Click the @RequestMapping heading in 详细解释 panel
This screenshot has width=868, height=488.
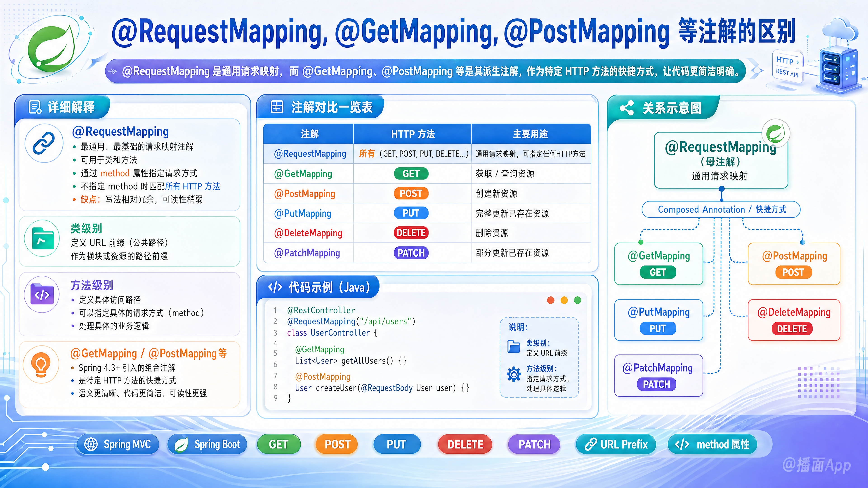tap(120, 131)
